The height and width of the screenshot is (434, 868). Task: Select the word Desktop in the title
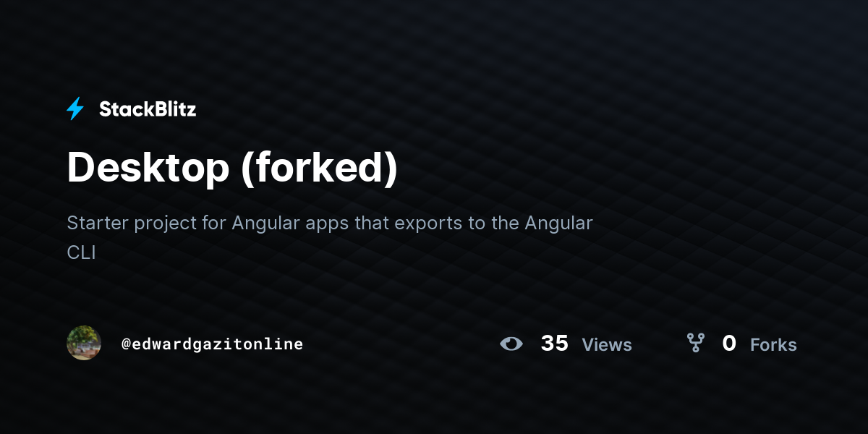pyautogui.click(x=148, y=169)
